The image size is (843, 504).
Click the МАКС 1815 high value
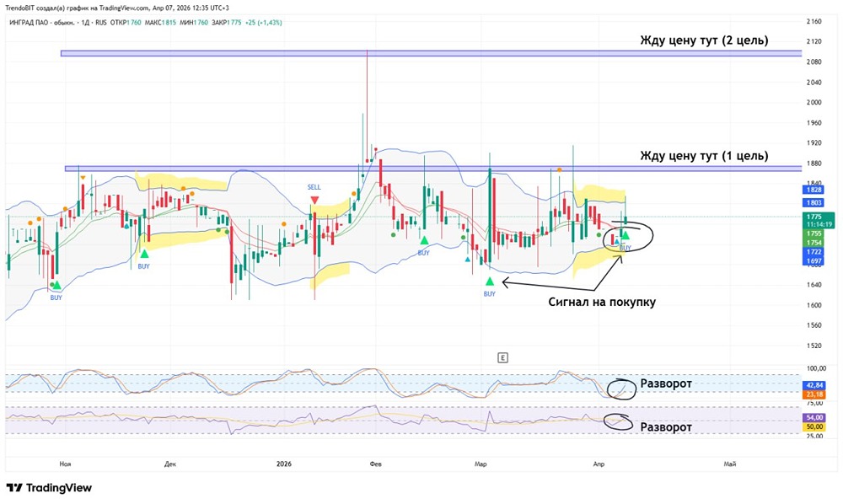pyautogui.click(x=160, y=23)
